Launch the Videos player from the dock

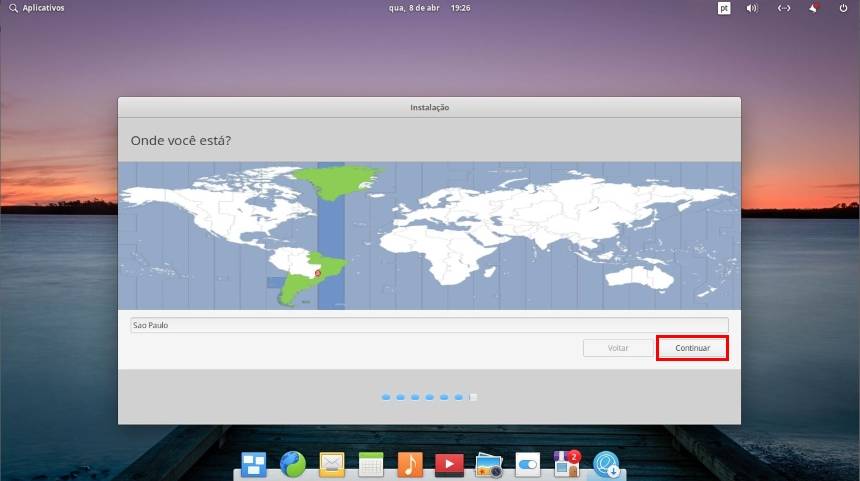449,463
